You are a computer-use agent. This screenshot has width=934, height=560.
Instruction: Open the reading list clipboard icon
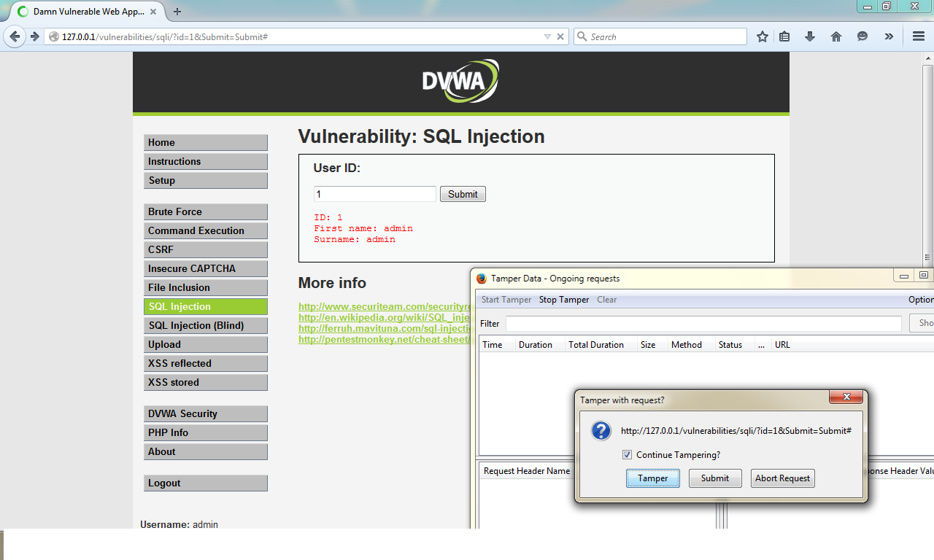(784, 36)
